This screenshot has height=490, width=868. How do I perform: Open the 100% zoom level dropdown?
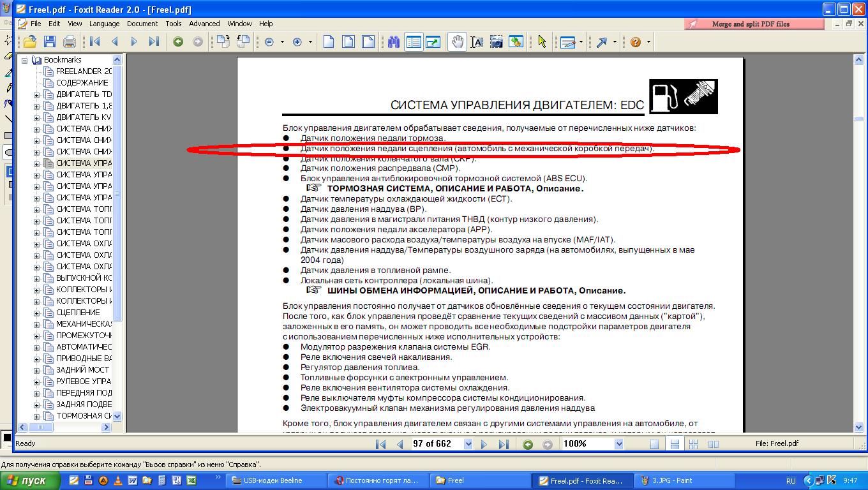(618, 444)
